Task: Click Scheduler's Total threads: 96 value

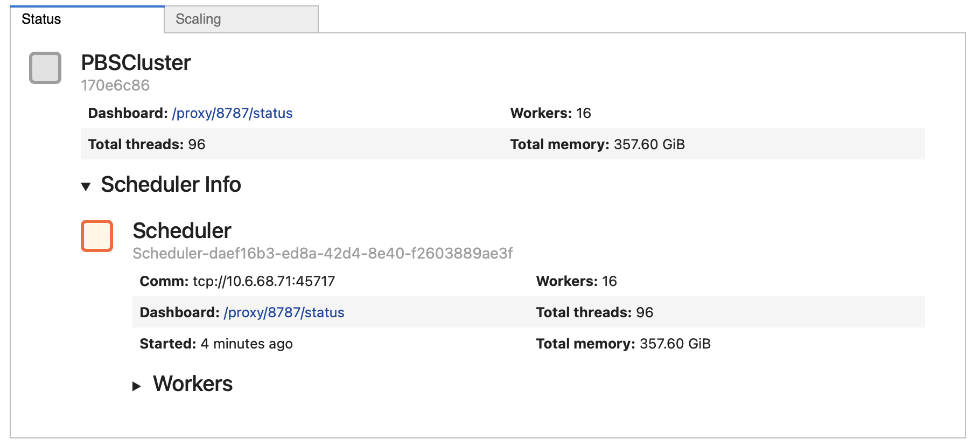Action: click(x=645, y=312)
